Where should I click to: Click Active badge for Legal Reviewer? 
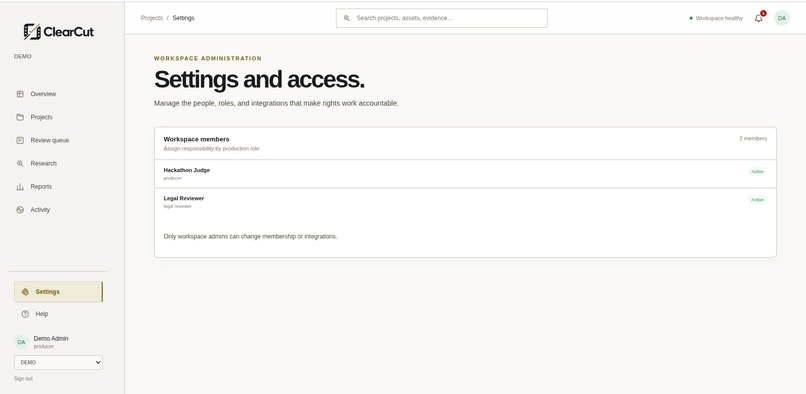(757, 200)
